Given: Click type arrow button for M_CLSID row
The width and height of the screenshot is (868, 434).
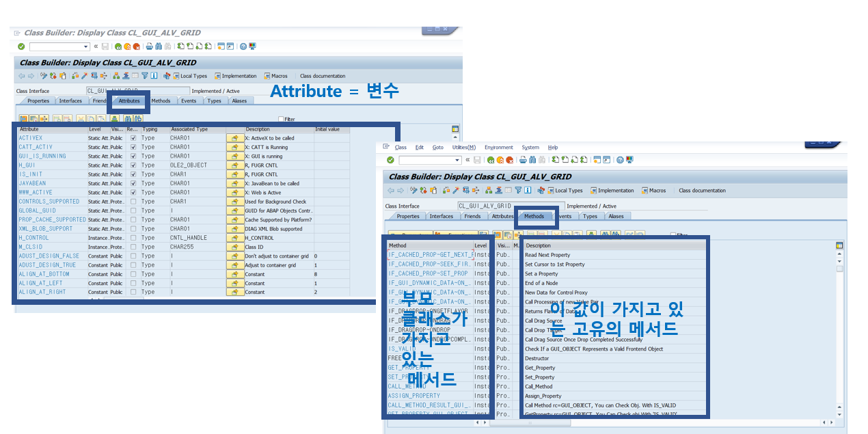Looking at the screenshot, I should pos(235,247).
